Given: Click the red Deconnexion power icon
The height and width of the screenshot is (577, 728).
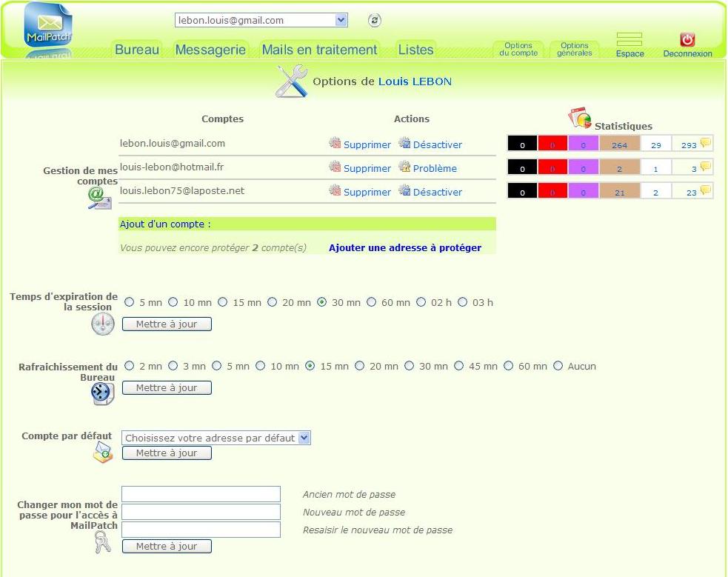Looking at the screenshot, I should coord(687,40).
